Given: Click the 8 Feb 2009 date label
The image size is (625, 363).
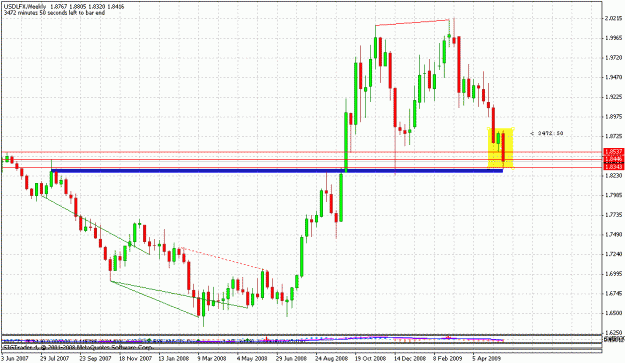Looking at the screenshot, I should 448,358.
